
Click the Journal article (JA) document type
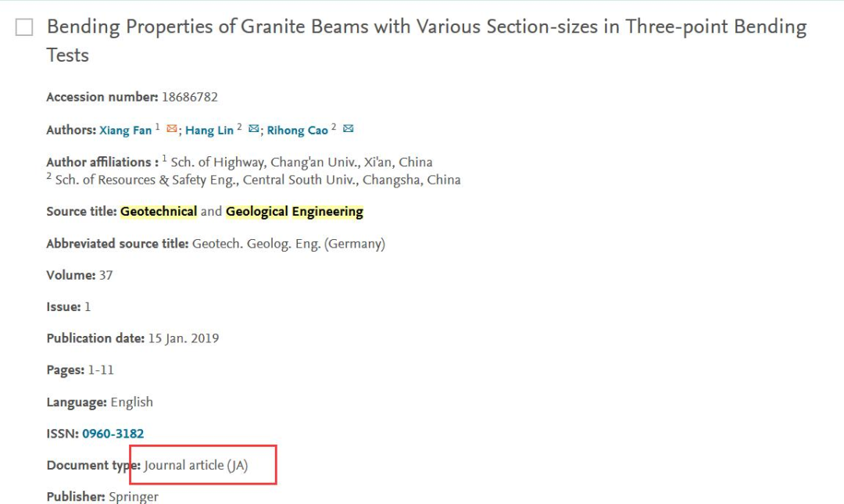click(x=196, y=465)
